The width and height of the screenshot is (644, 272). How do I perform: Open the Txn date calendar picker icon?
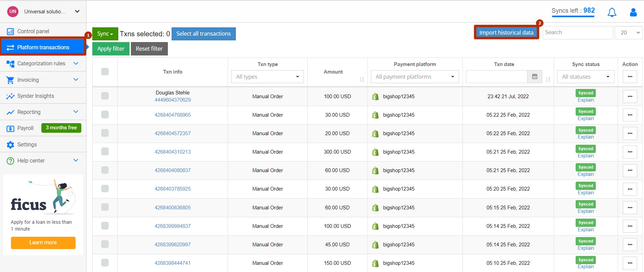(535, 77)
